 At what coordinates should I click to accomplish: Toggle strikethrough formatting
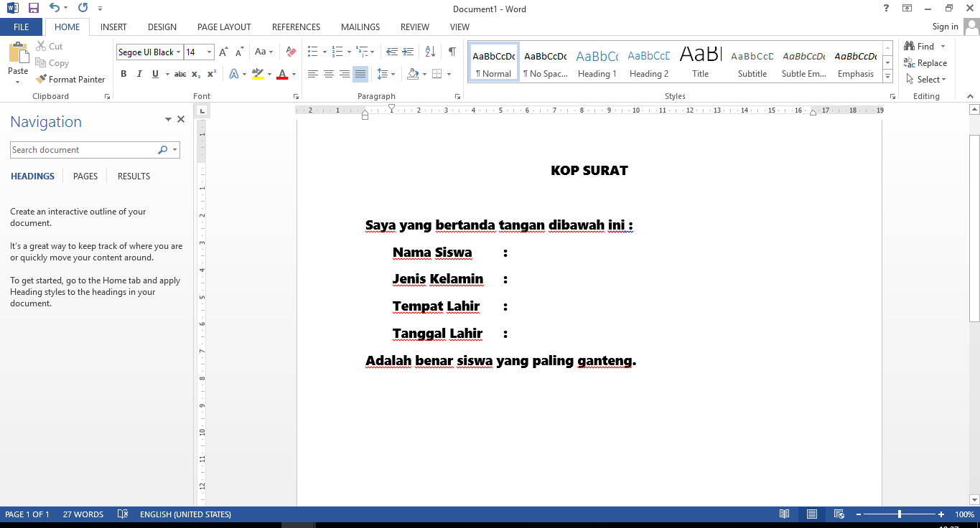point(179,73)
